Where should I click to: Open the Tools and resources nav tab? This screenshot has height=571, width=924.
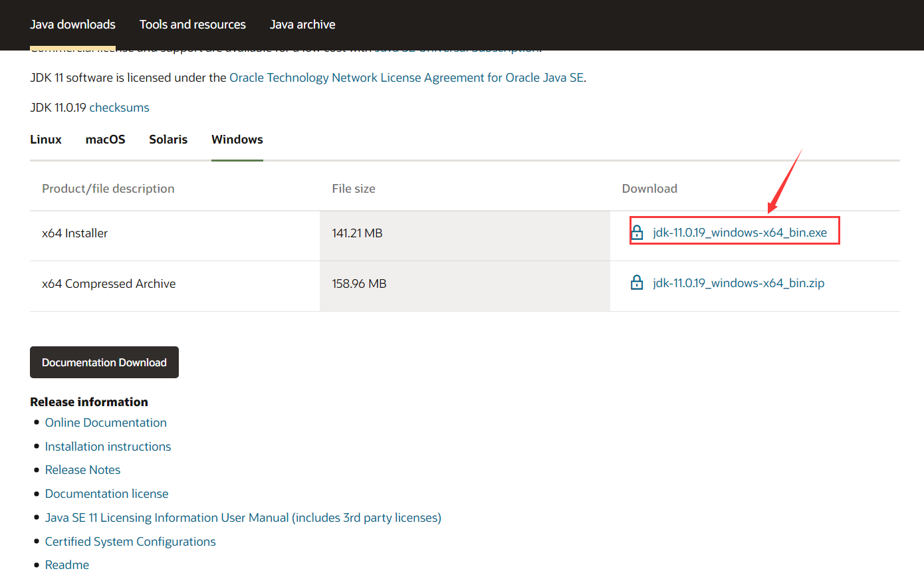click(193, 25)
